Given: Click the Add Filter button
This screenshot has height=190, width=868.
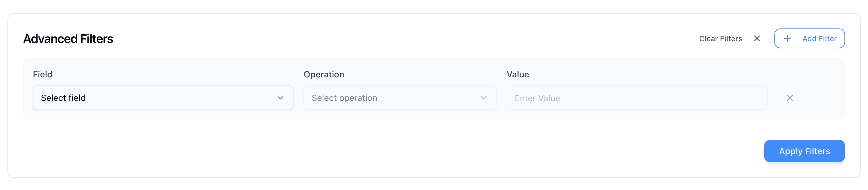Looking at the screenshot, I should click(x=809, y=39).
